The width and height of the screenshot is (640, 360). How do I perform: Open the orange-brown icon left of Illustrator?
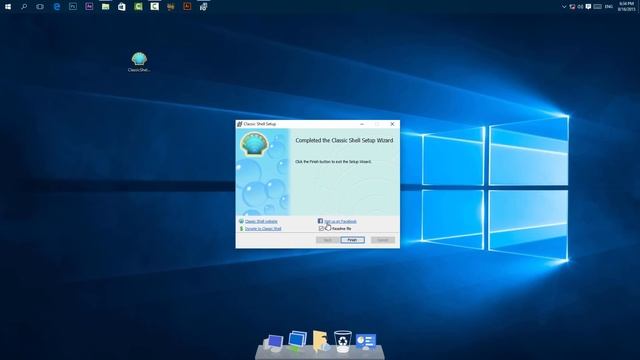(171, 7)
